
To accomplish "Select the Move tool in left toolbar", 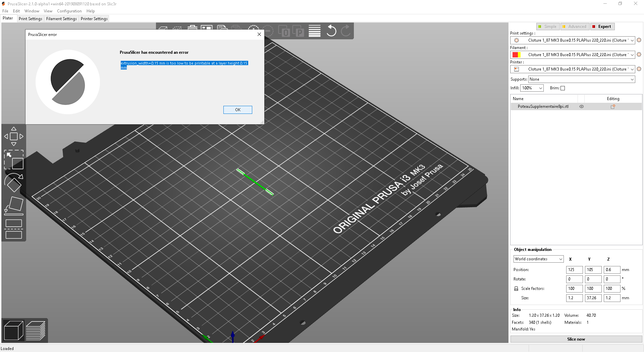I will 14,136.
